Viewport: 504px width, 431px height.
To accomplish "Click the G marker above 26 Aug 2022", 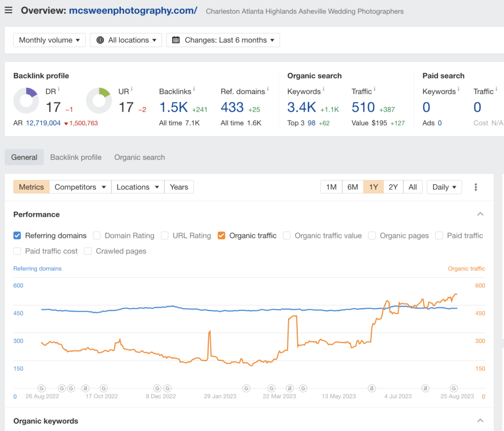I will coord(41,388).
